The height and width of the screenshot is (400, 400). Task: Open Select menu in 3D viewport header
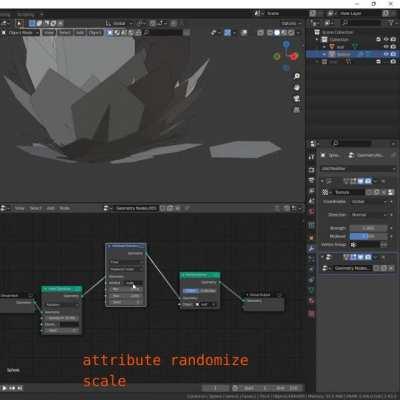point(65,33)
